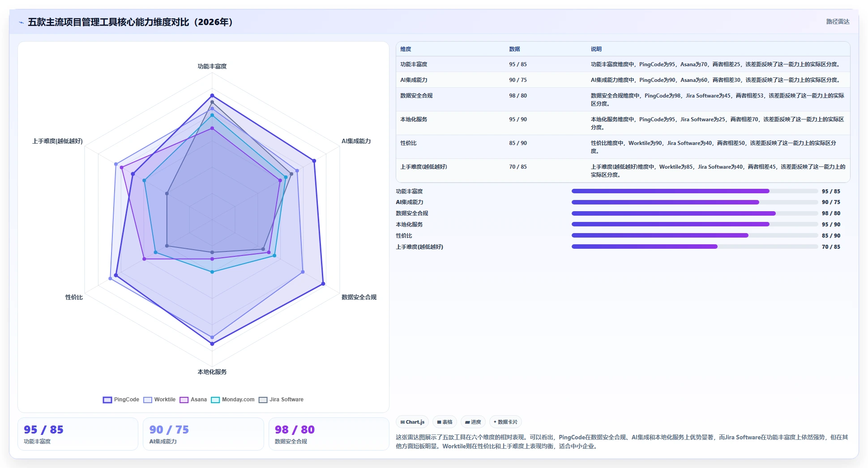Viewport: 868px width, 468px height.
Task: Click the 功能丰富度 radar axis label
Action: (x=212, y=66)
